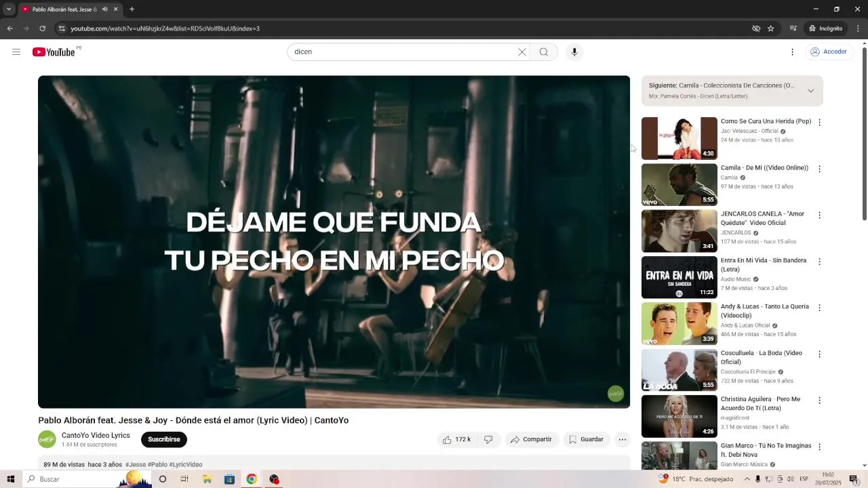The image size is (868, 488).
Task: Start voice search with the microphone
Action: click(x=574, y=52)
